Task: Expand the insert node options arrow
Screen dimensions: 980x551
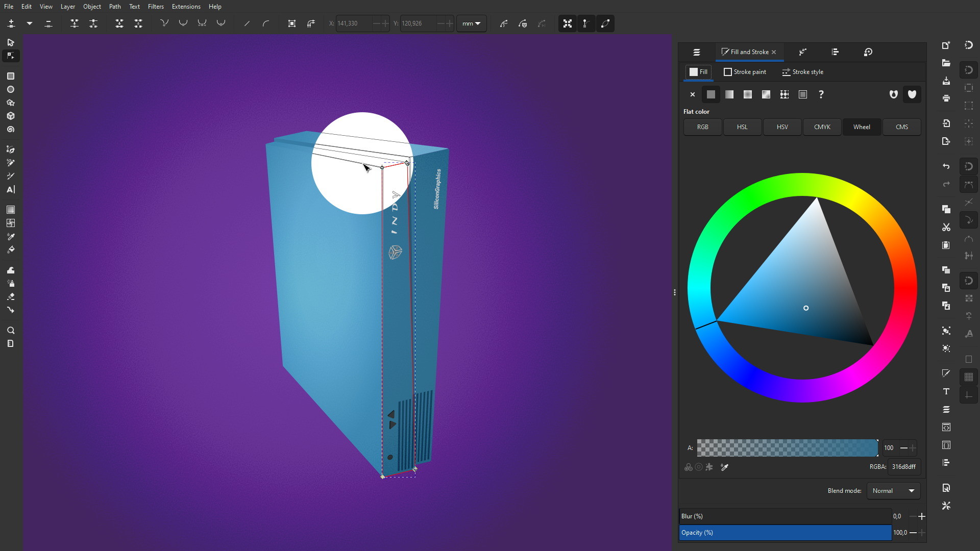Action: point(30,23)
